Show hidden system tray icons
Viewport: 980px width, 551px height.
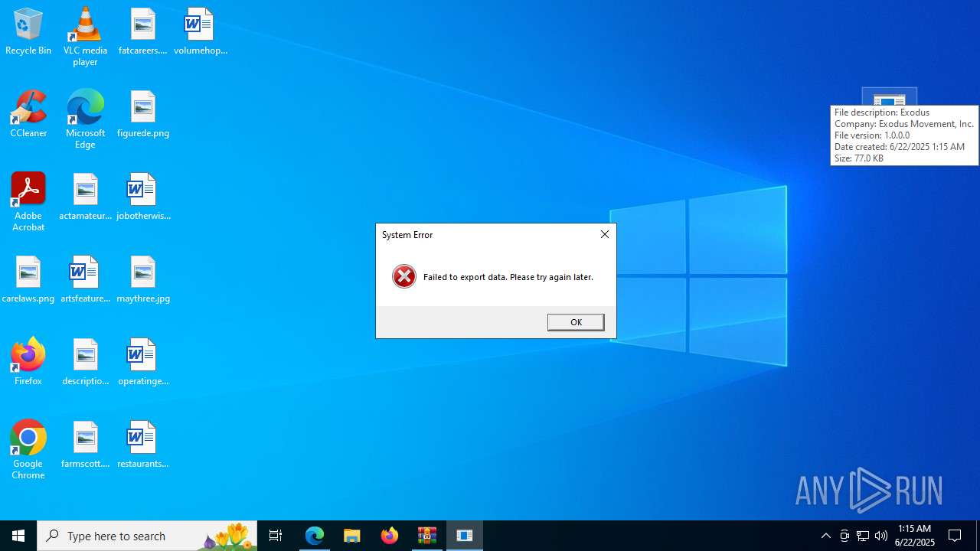tap(825, 536)
